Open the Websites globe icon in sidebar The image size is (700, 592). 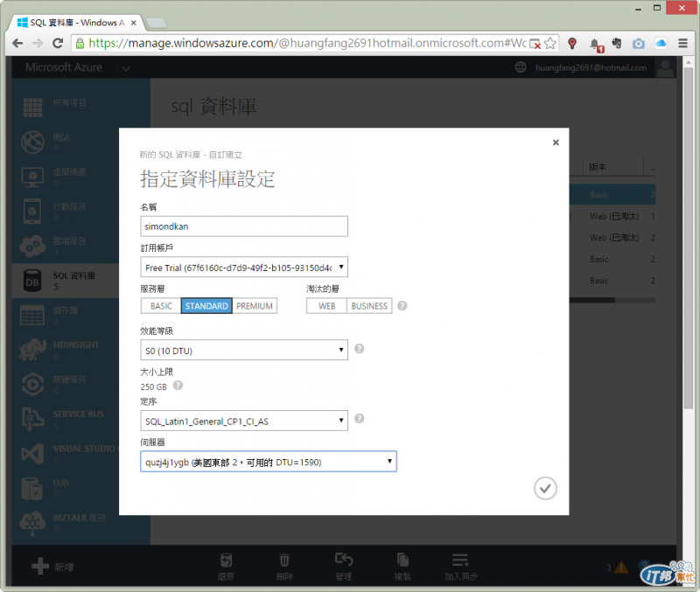[32, 143]
